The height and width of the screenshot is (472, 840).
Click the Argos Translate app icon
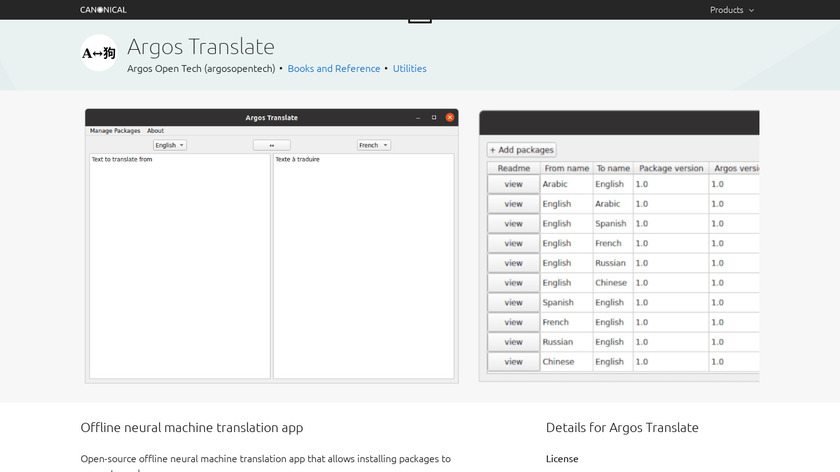(98, 53)
